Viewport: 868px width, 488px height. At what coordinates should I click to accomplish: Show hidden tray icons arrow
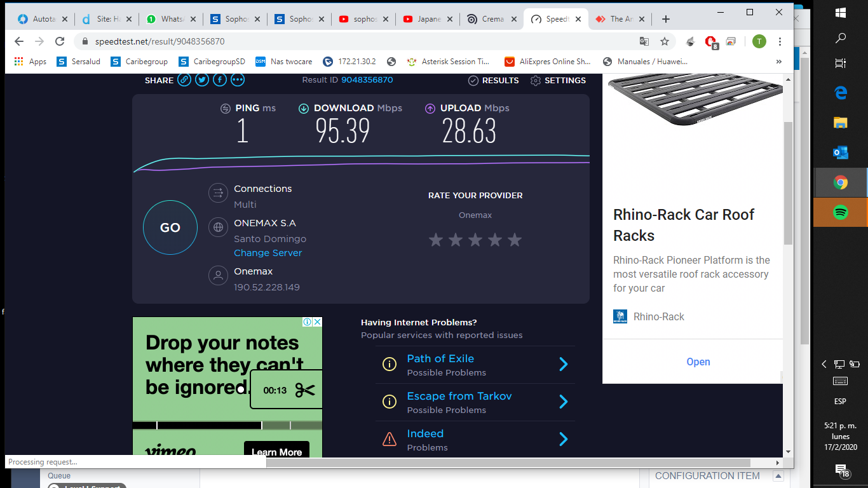(x=824, y=364)
